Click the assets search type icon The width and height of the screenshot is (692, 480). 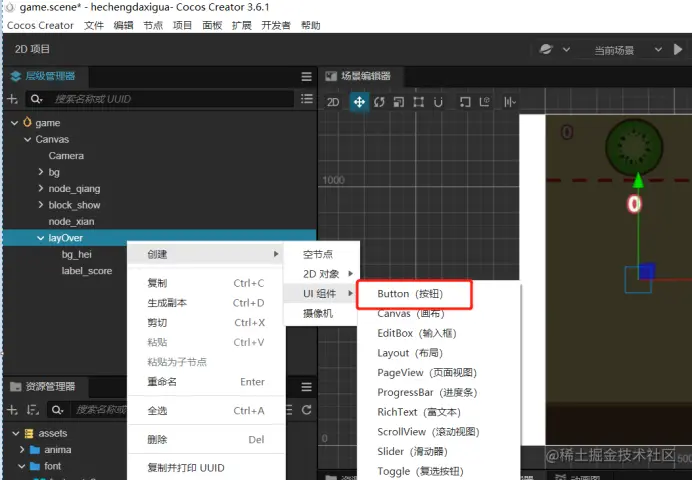pyautogui.click(x=57, y=410)
